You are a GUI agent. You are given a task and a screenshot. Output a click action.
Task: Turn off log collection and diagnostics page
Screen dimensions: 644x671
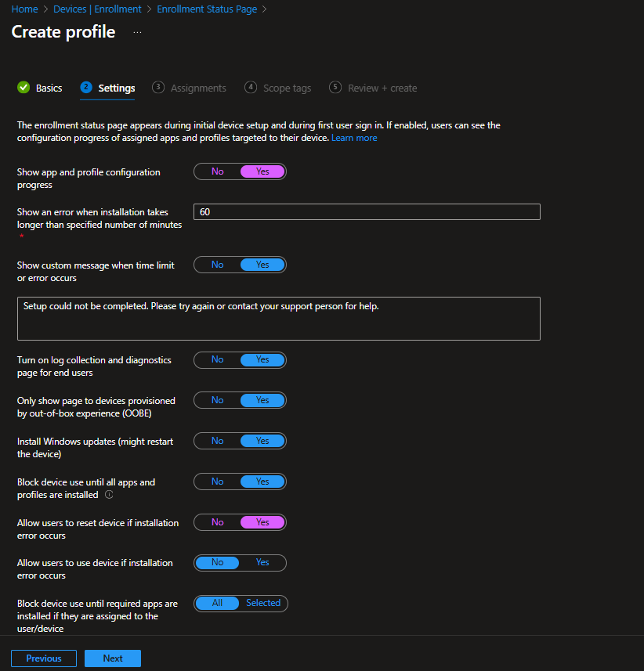coord(217,359)
